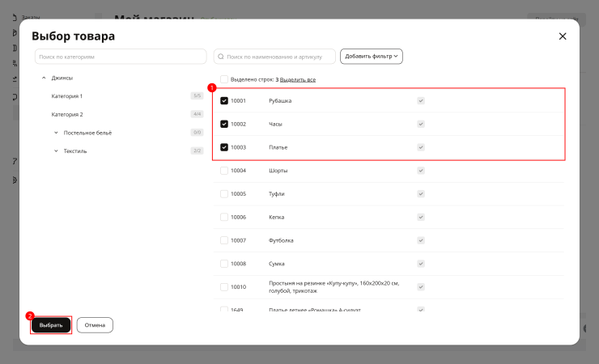Viewport: 599px width, 364px height.
Task: Click the product name Кепка
Action: point(277,217)
